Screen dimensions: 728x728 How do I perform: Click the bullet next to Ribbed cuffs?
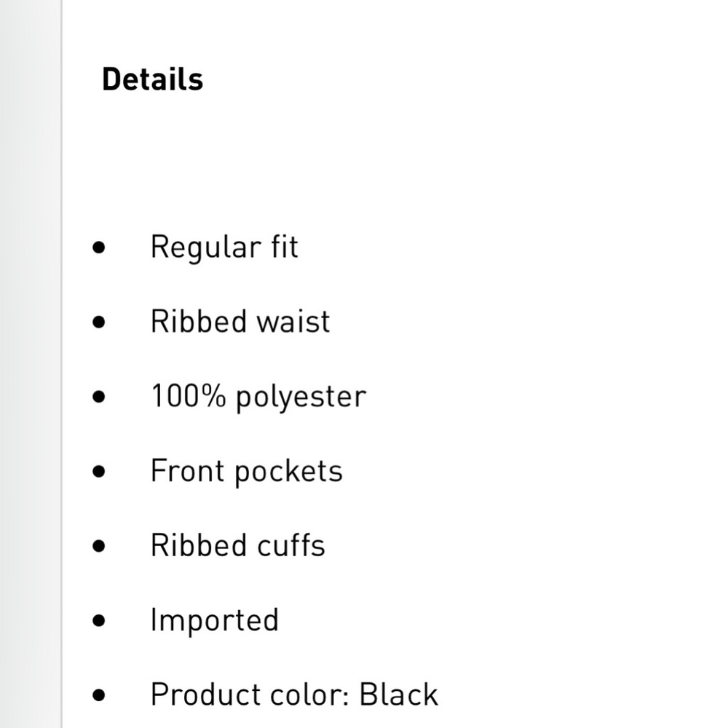98,546
